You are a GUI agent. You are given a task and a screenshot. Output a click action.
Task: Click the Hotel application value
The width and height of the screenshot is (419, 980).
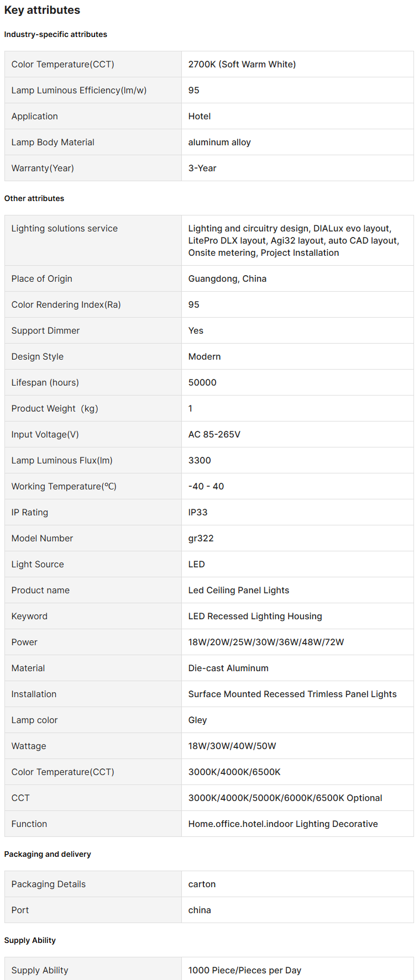pyautogui.click(x=199, y=116)
